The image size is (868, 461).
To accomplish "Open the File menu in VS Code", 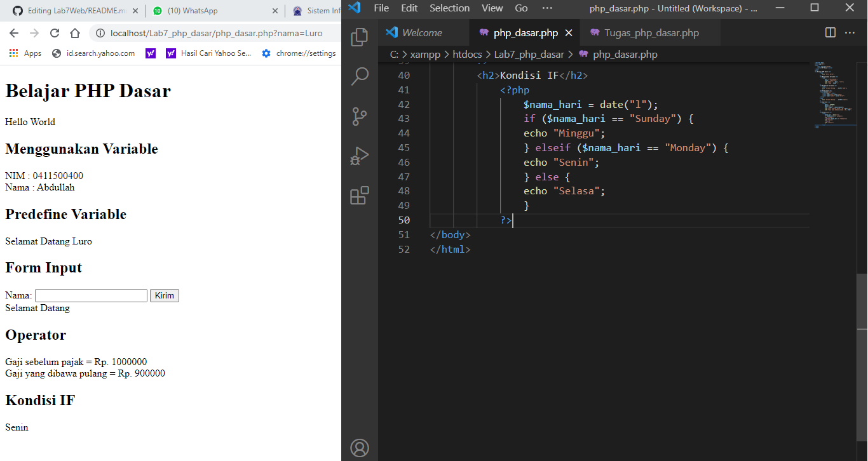I will pyautogui.click(x=381, y=8).
